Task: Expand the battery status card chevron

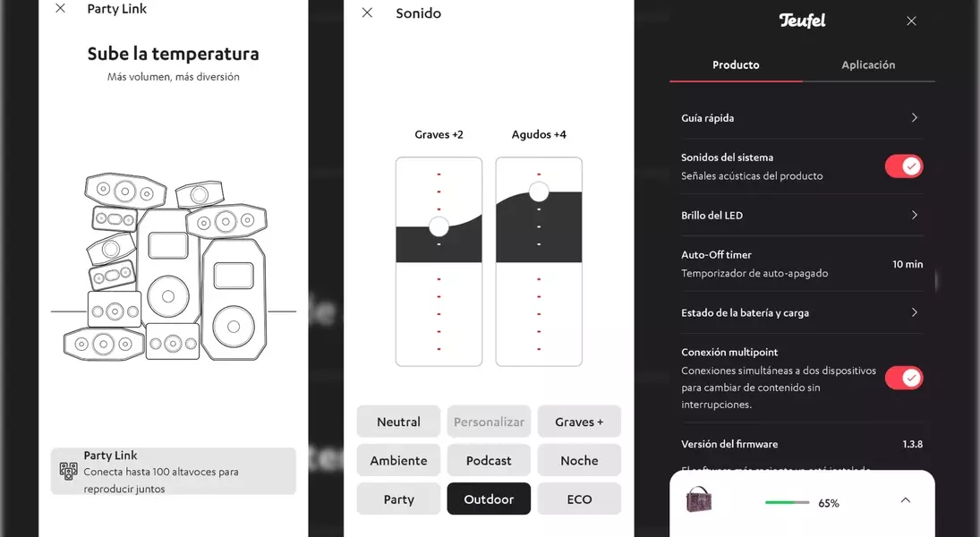Action: [x=905, y=500]
